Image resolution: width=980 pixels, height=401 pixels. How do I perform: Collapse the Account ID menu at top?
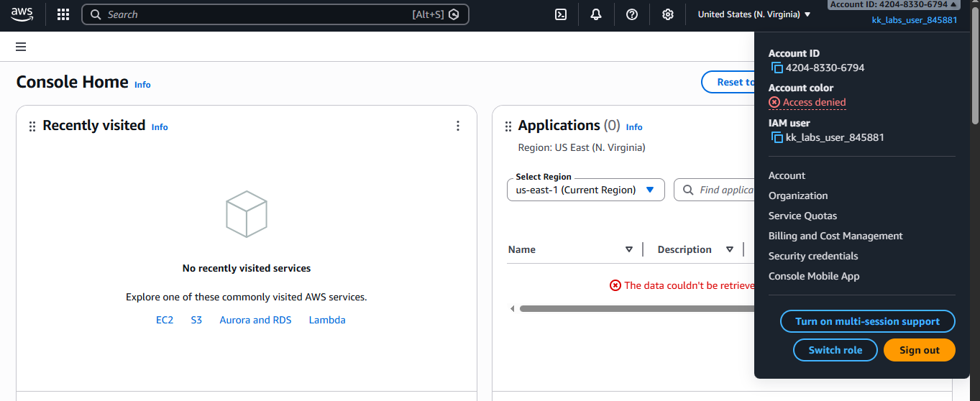click(893, 5)
